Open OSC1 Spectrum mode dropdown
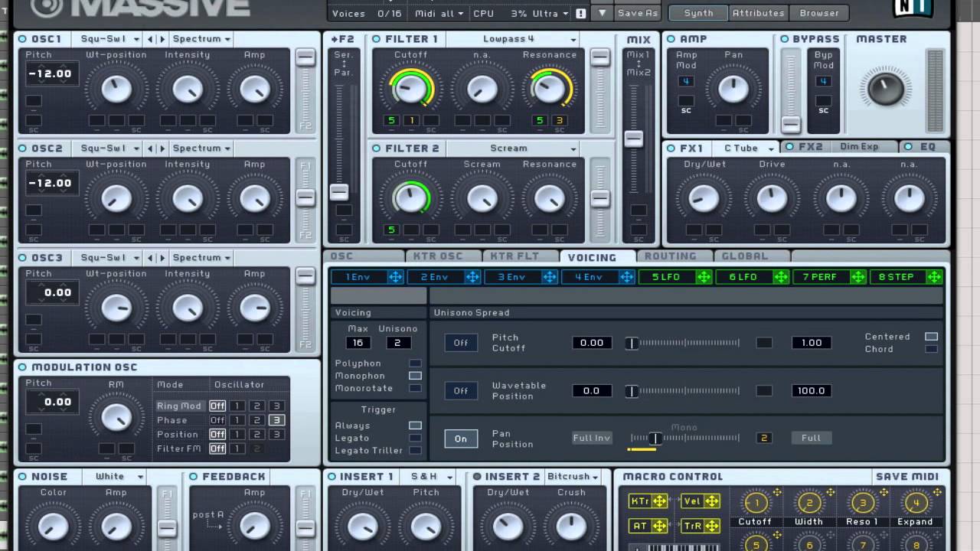Viewport: 980px width, 551px height. pyautogui.click(x=201, y=39)
